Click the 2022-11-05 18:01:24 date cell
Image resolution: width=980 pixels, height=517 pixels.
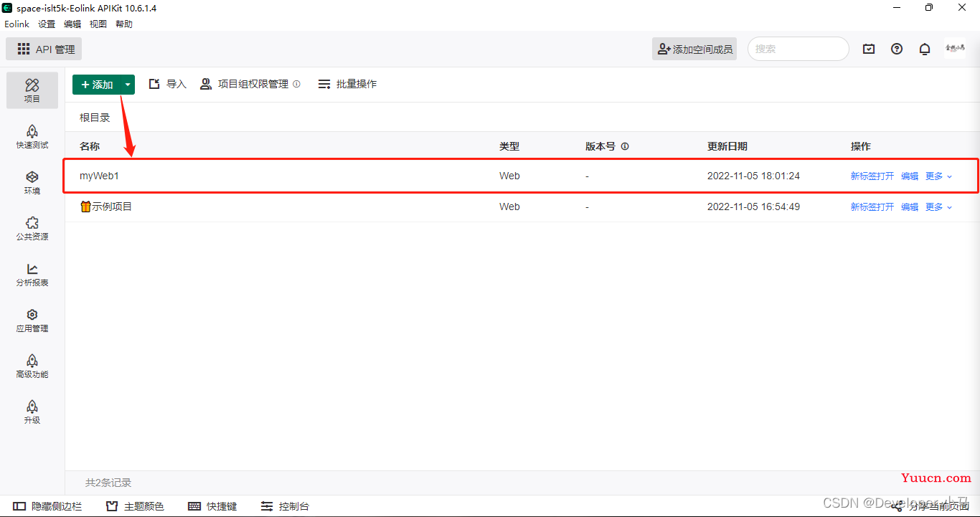[753, 176]
